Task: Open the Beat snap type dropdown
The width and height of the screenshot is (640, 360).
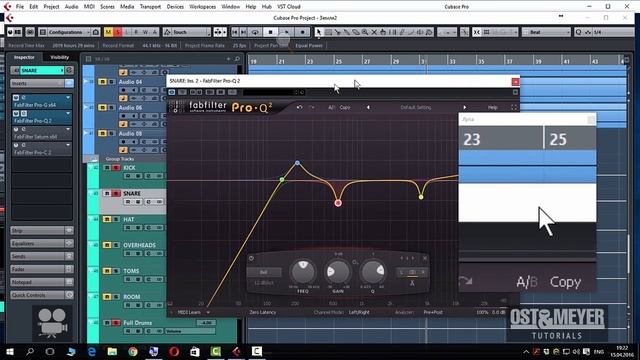Action: tap(546, 32)
